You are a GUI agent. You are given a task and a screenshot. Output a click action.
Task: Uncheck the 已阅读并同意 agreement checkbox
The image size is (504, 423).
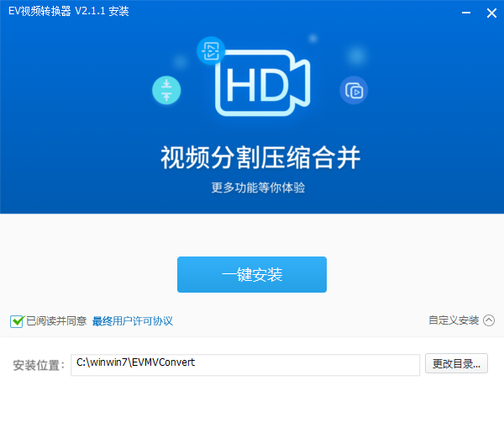17,321
